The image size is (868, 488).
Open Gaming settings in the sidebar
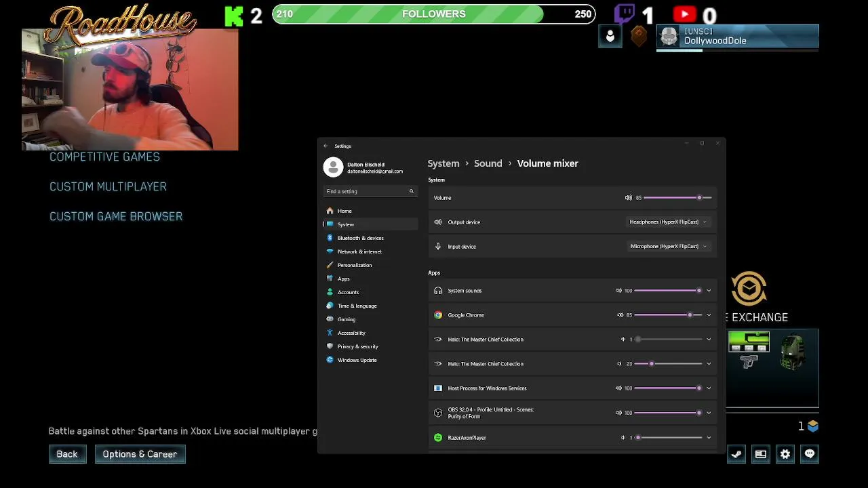click(x=370, y=319)
